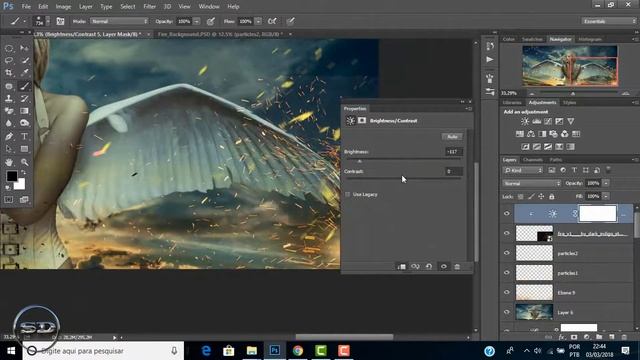The height and width of the screenshot is (360, 640).
Task: Open the Opacity slider arrow in options bar
Action: point(197,21)
